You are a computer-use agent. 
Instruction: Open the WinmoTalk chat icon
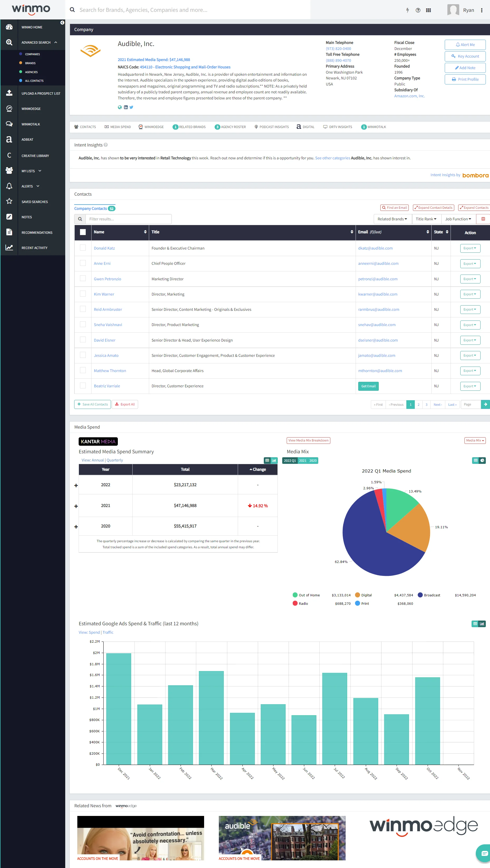(9, 124)
